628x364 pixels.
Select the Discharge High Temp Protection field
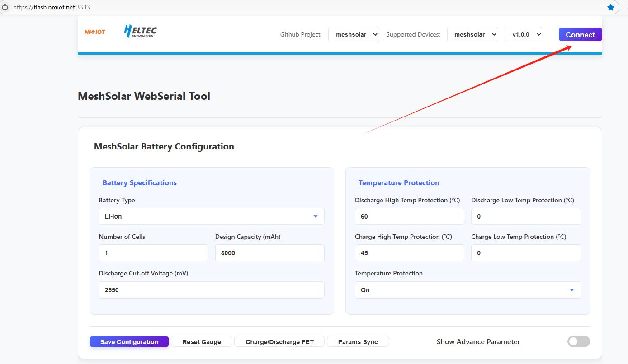point(409,216)
